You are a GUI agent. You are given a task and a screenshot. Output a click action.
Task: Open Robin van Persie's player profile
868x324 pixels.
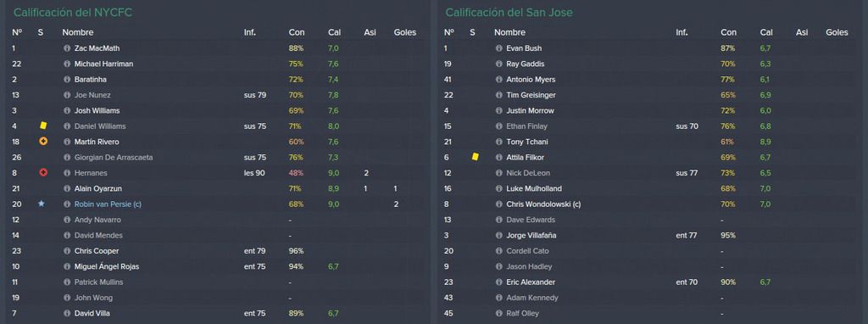coord(108,204)
